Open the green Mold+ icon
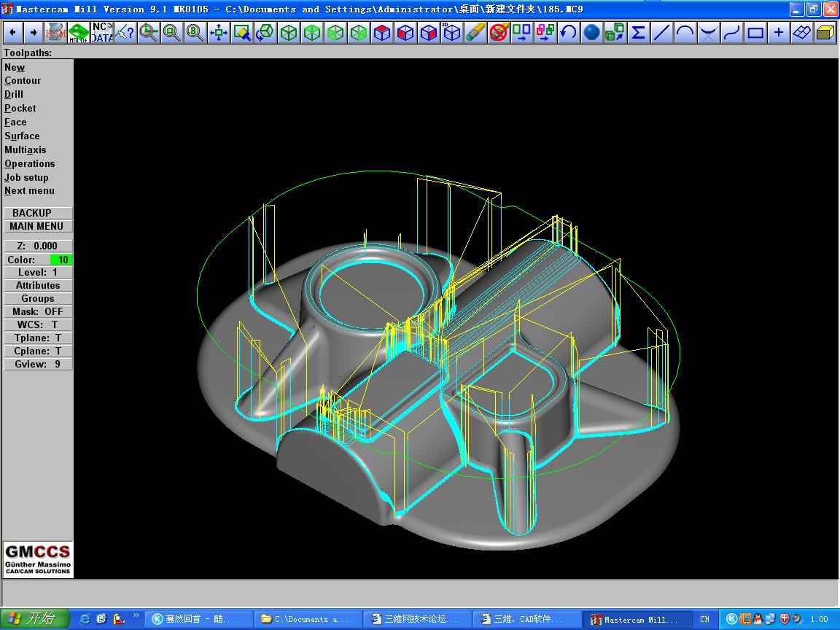840x630 pixels. pos(79,34)
